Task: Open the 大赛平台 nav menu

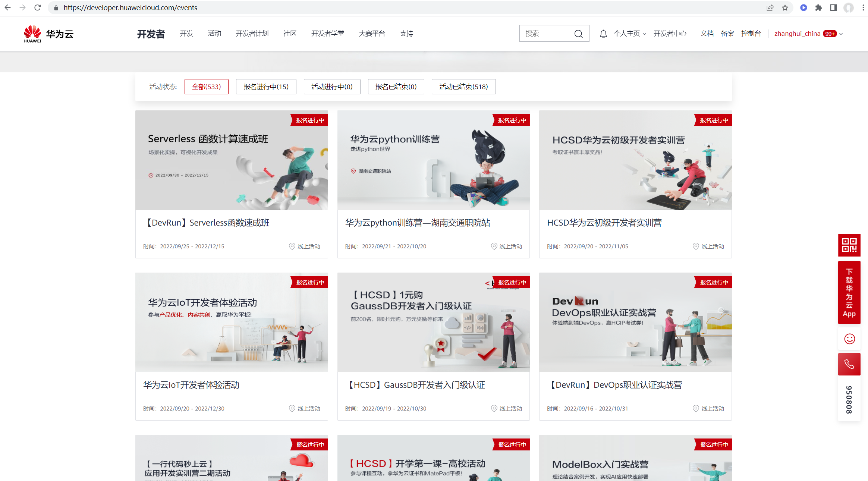Action: [372, 34]
